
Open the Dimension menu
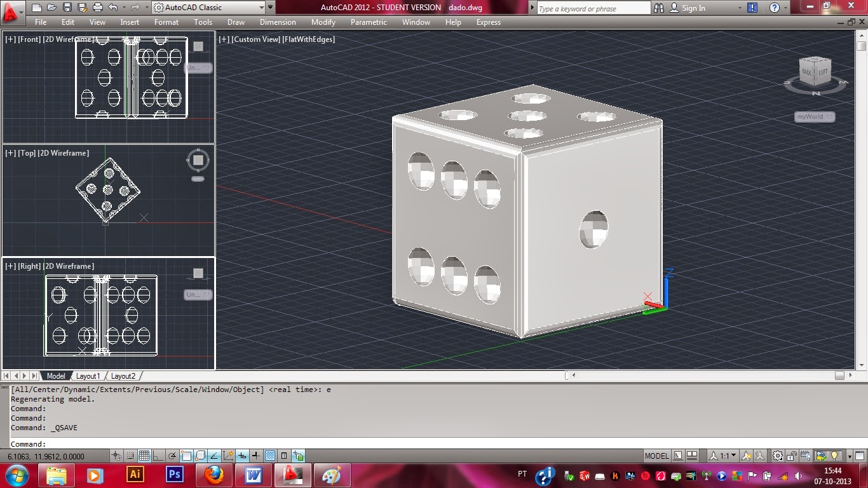click(x=278, y=22)
